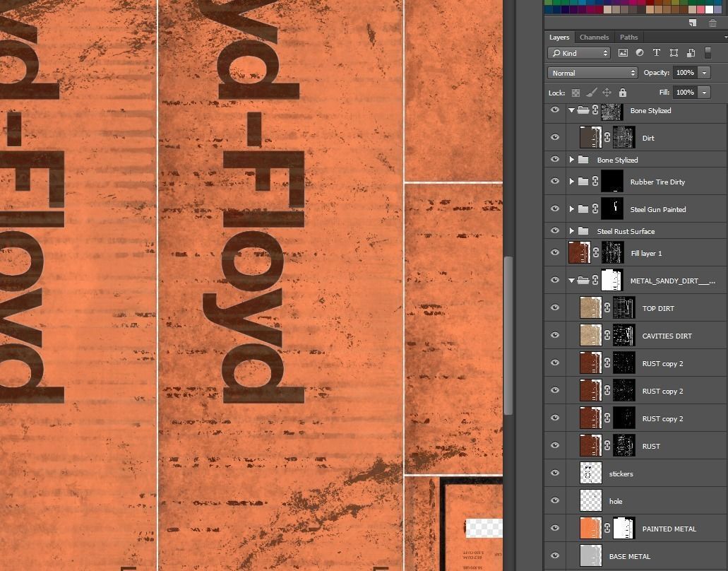
Task: Expand the Rubber Tire Dirty group
Action: tap(571, 182)
